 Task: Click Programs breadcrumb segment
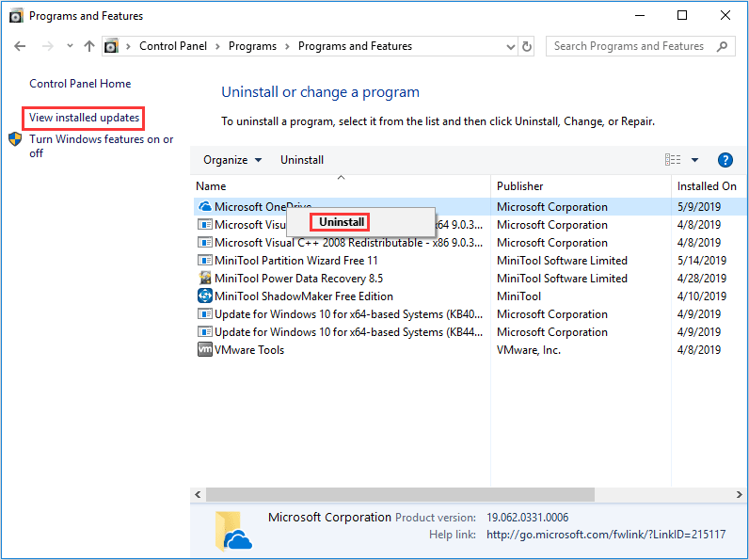[x=252, y=46]
